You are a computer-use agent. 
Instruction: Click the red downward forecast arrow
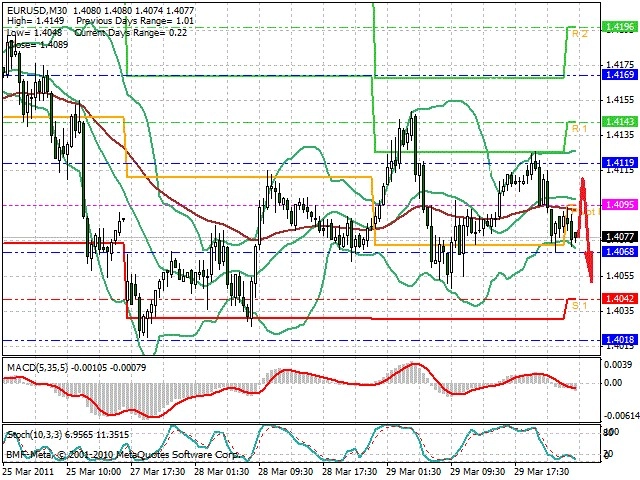pos(586,229)
